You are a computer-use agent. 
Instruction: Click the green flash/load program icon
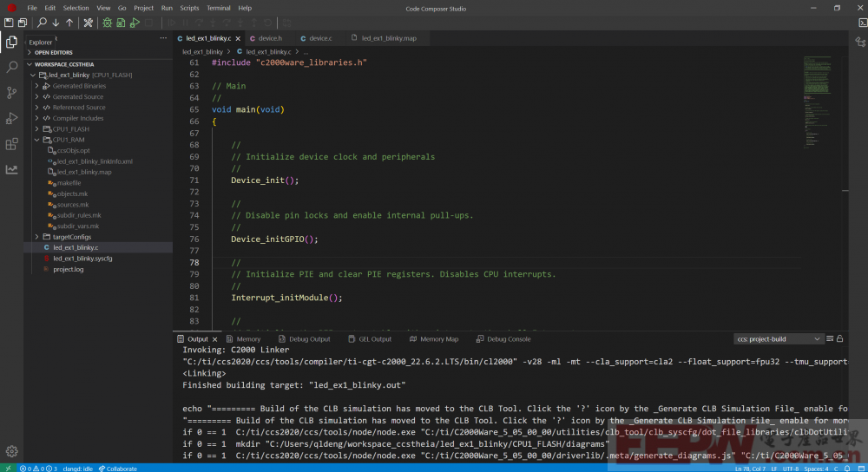point(121,23)
